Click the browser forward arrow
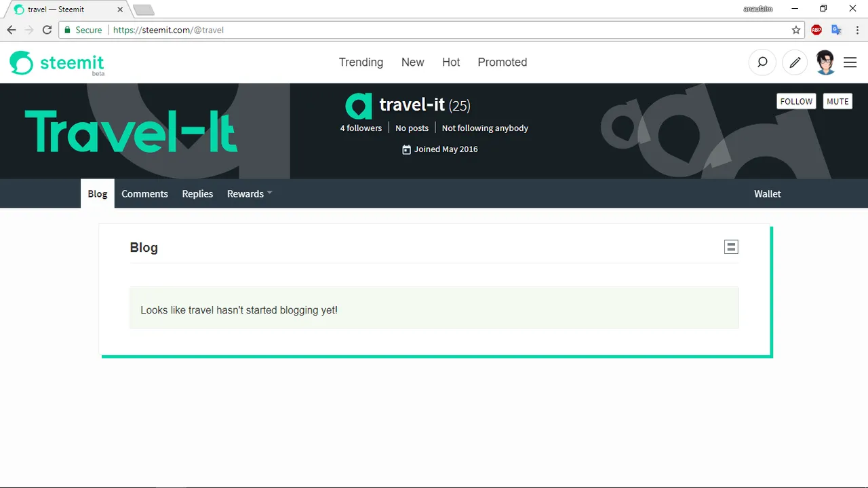 click(29, 30)
